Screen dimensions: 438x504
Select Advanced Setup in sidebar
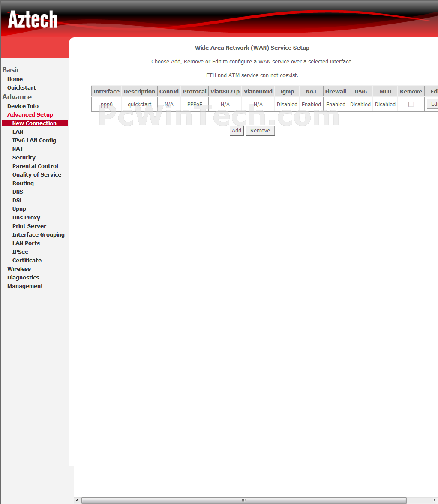click(x=30, y=115)
